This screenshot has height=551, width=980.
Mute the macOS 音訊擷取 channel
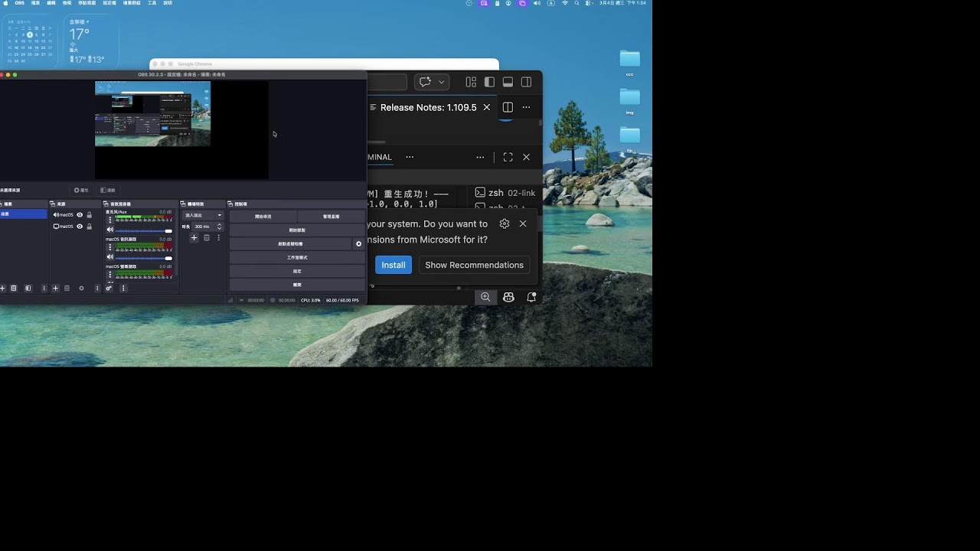[x=110, y=257]
